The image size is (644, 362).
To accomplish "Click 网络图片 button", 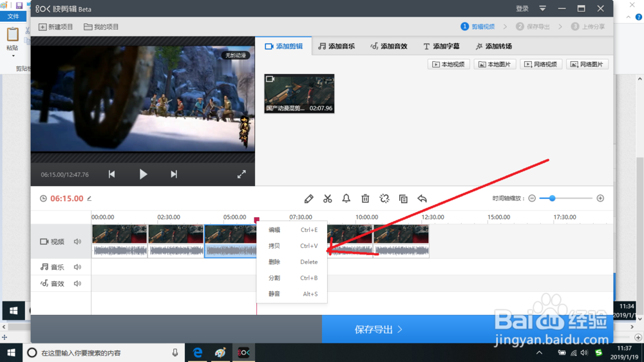I will click(587, 64).
